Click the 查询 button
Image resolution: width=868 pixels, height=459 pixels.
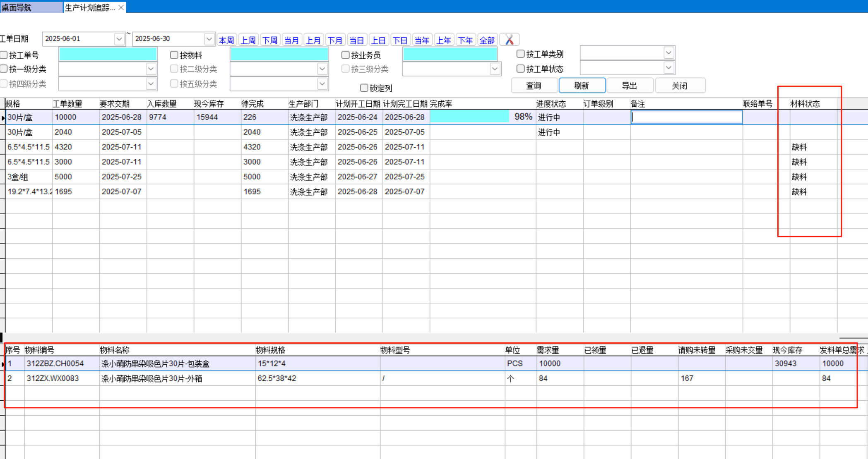click(x=534, y=86)
